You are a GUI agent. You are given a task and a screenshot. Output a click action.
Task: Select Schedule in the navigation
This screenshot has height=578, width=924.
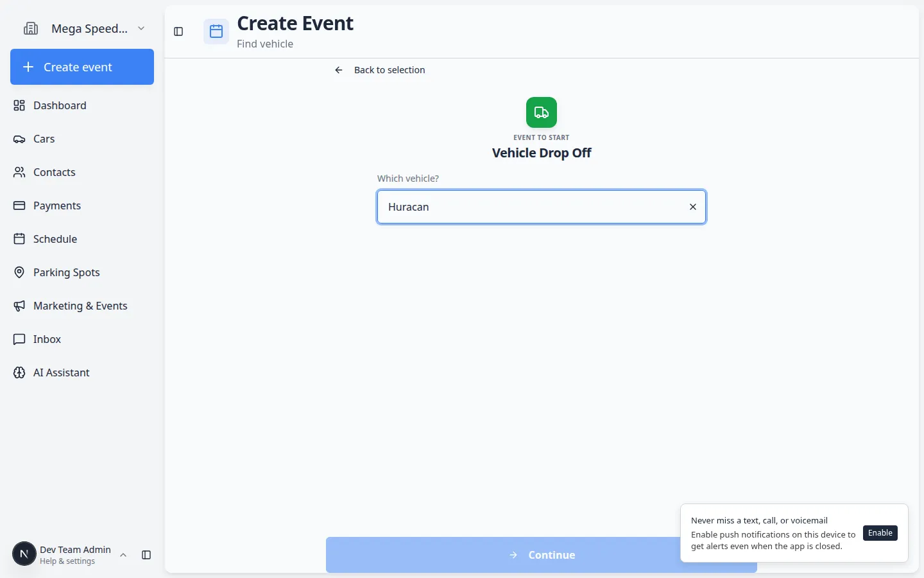click(82, 239)
